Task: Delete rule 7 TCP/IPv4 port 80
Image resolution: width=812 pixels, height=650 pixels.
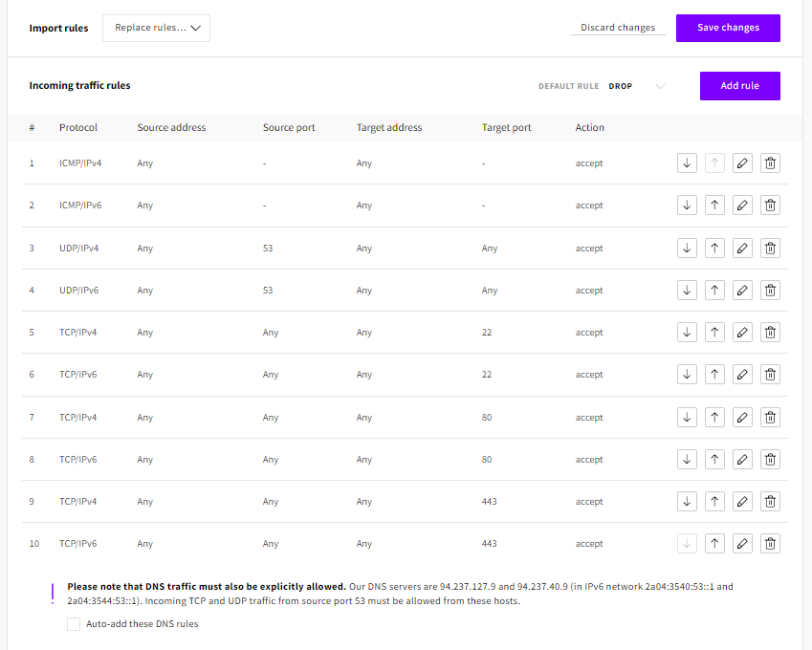Action: [x=770, y=417]
